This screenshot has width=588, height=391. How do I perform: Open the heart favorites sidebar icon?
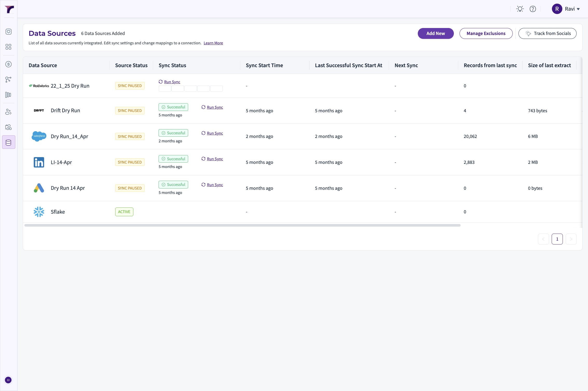pyautogui.click(x=9, y=32)
